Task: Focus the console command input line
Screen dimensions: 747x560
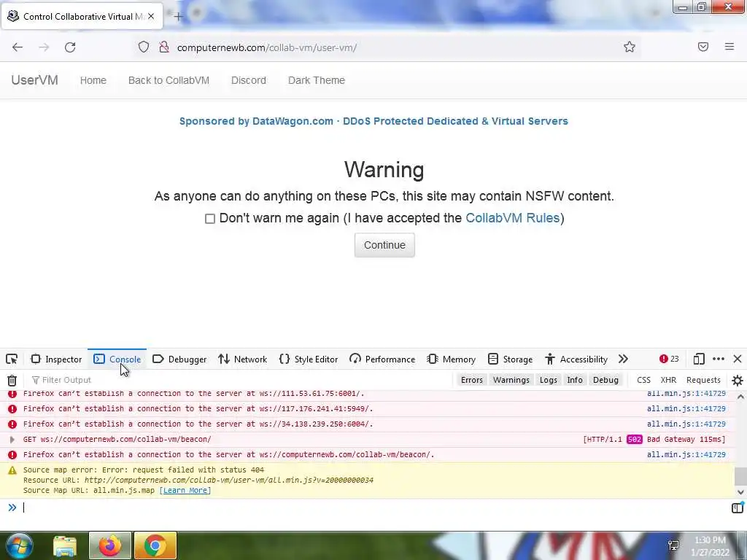Action: (x=371, y=507)
